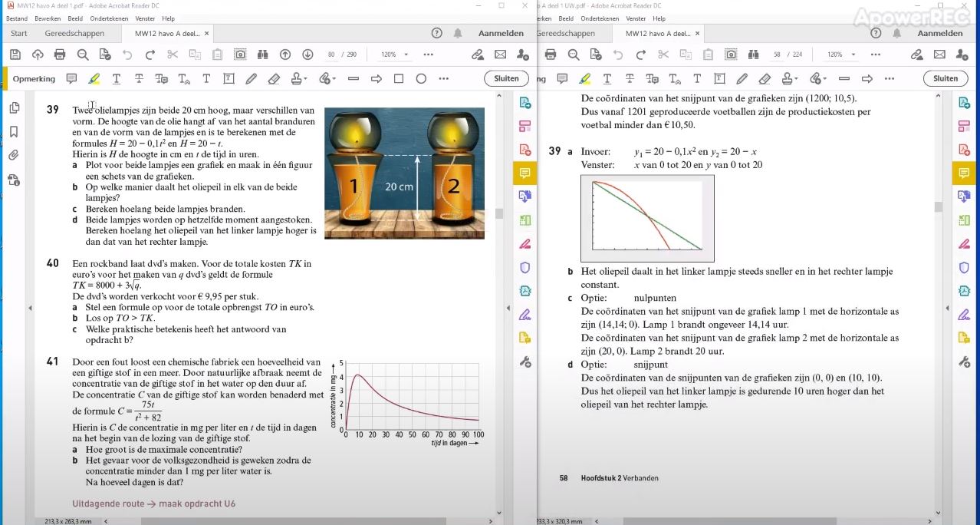Highlight tool in right window comment bar

point(585,78)
